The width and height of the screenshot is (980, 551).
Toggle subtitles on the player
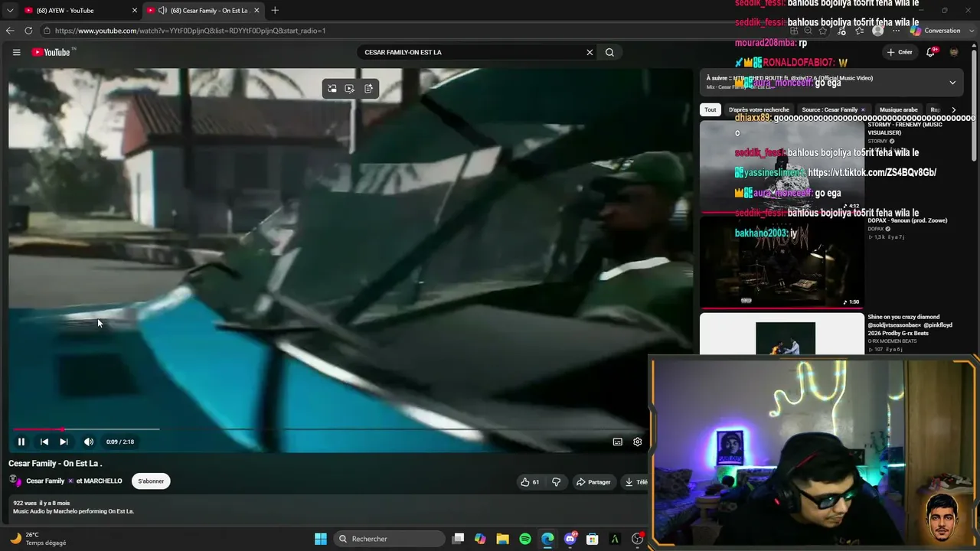[x=617, y=442]
